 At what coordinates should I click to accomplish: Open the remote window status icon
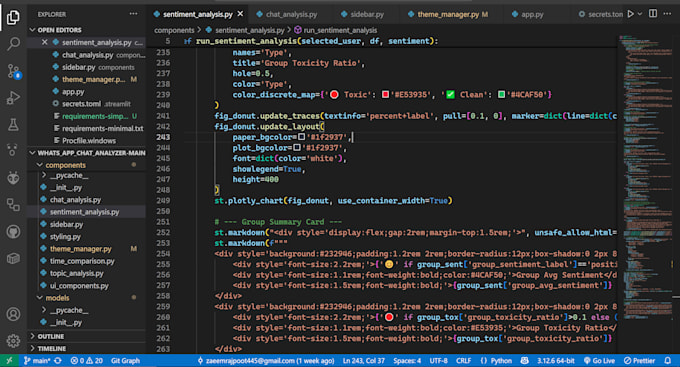tap(9, 360)
